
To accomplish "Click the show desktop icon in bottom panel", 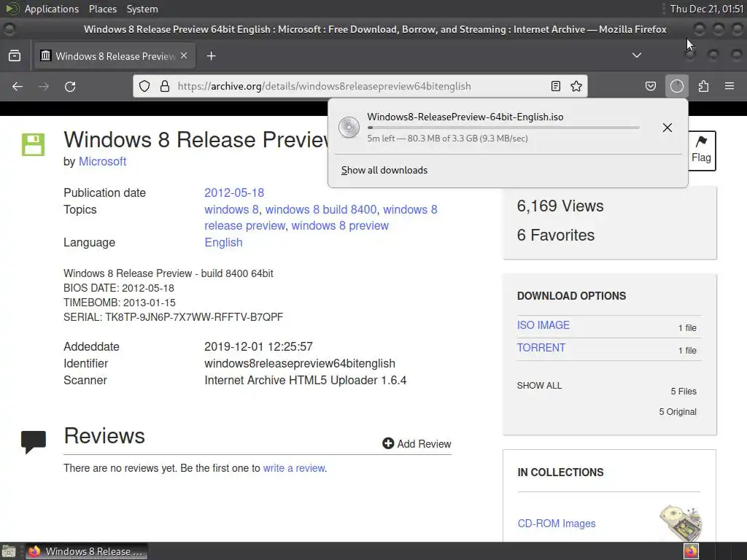I will [9, 551].
